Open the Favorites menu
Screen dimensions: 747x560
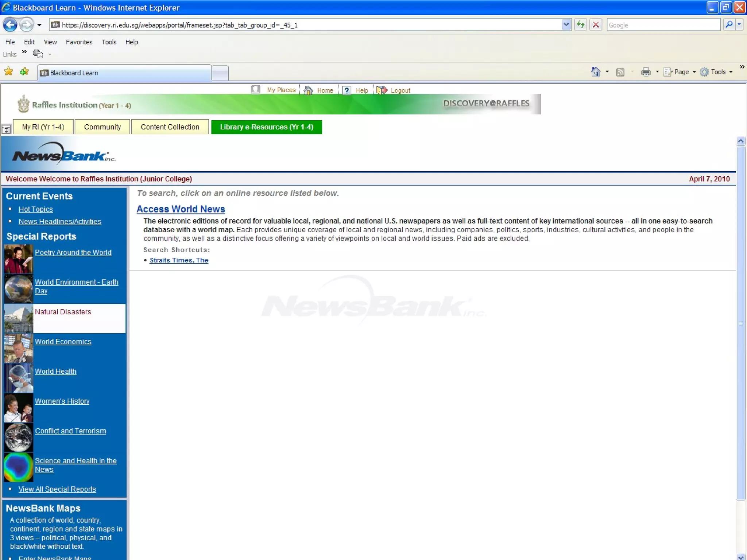79,42
